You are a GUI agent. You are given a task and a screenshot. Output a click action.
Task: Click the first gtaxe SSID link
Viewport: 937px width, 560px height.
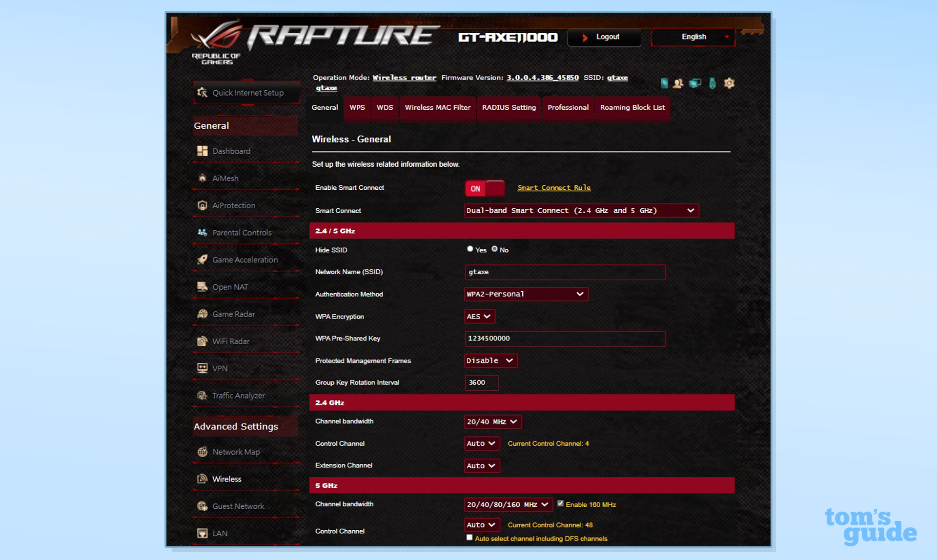(x=617, y=78)
